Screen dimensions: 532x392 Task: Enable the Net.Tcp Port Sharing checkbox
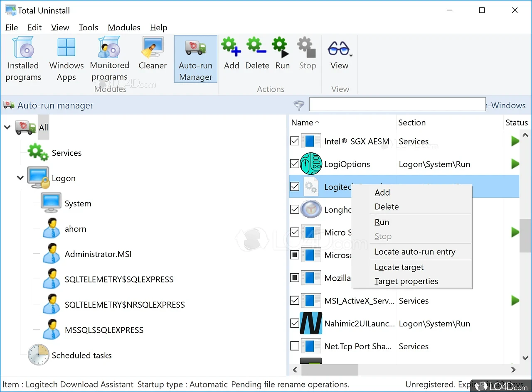tap(295, 346)
